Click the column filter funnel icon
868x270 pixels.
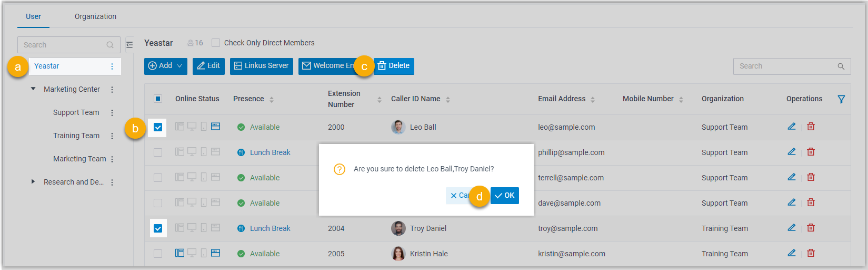pyautogui.click(x=841, y=99)
